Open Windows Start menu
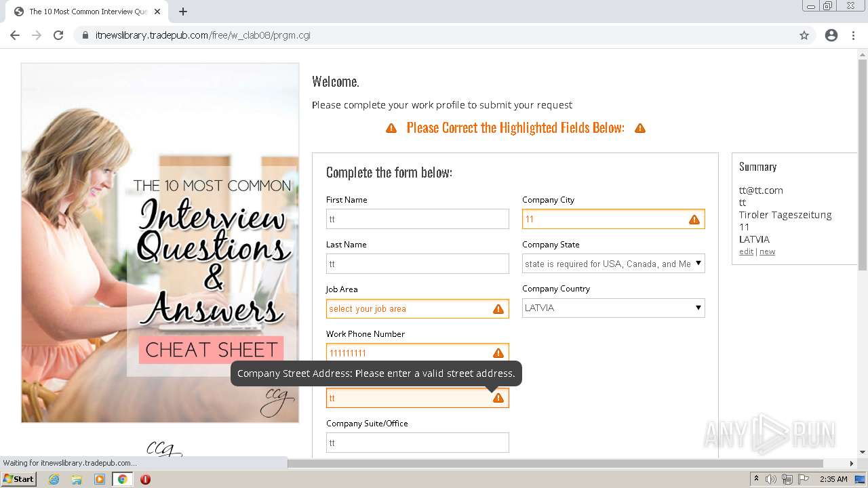Screen dimensions: 868x488 (19, 479)
